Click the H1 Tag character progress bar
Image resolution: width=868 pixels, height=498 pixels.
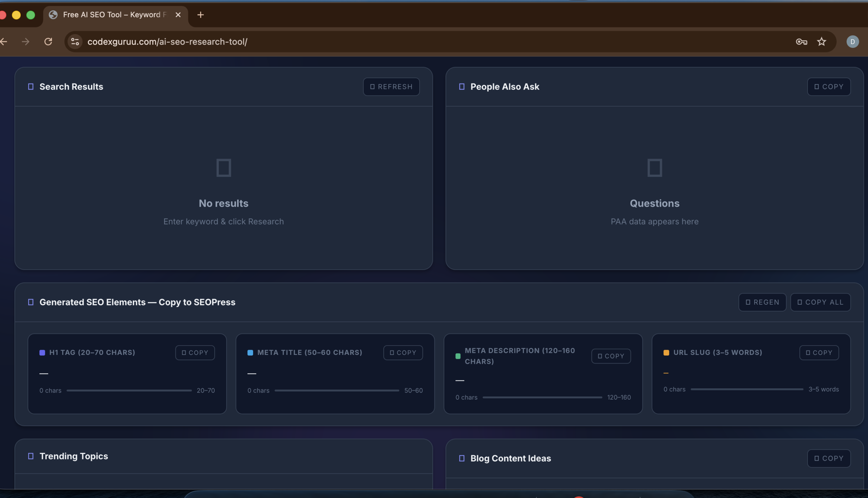tap(129, 391)
